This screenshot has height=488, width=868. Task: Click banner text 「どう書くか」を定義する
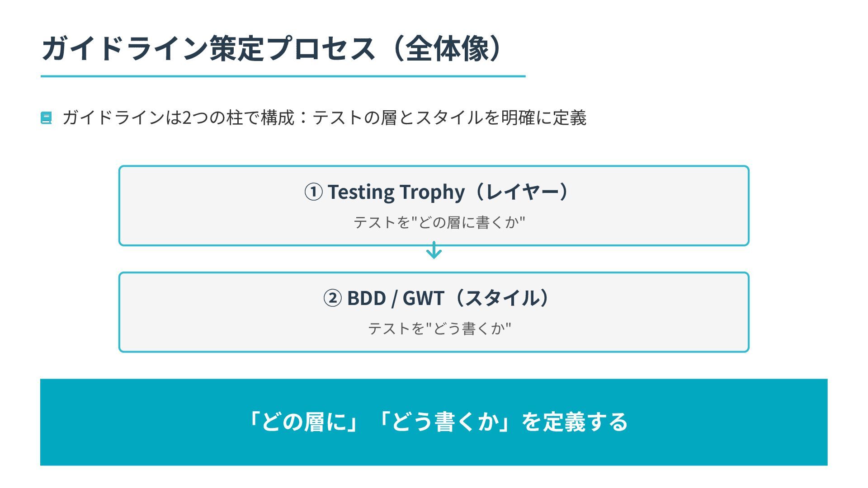pos(502,422)
